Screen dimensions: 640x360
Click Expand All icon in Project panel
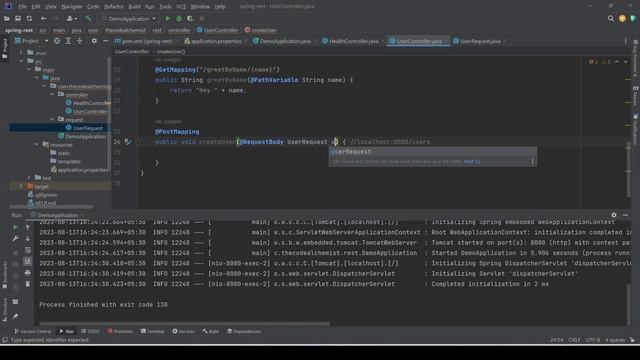point(68,41)
